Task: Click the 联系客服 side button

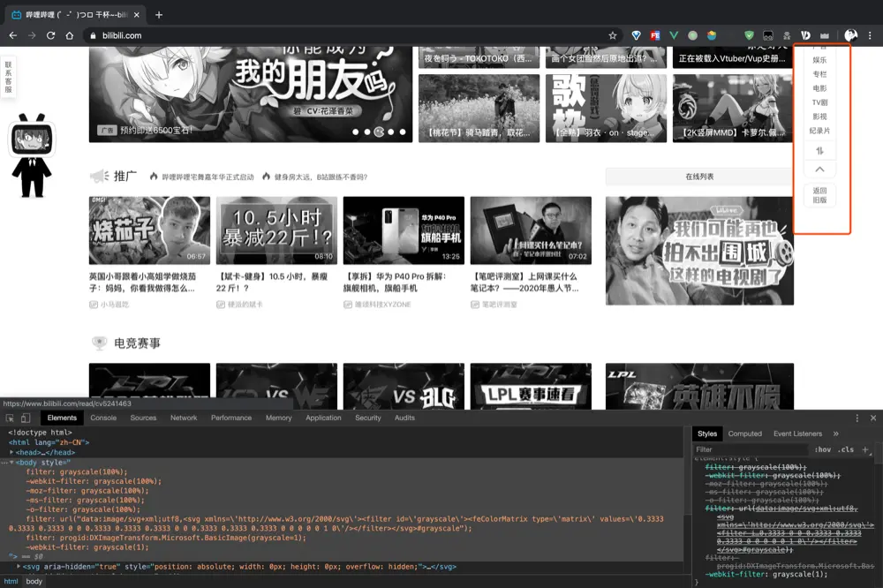Action: click(9, 77)
